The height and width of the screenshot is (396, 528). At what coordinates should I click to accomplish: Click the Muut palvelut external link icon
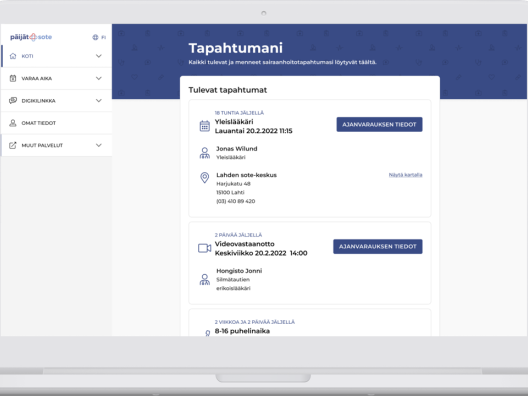pos(13,145)
